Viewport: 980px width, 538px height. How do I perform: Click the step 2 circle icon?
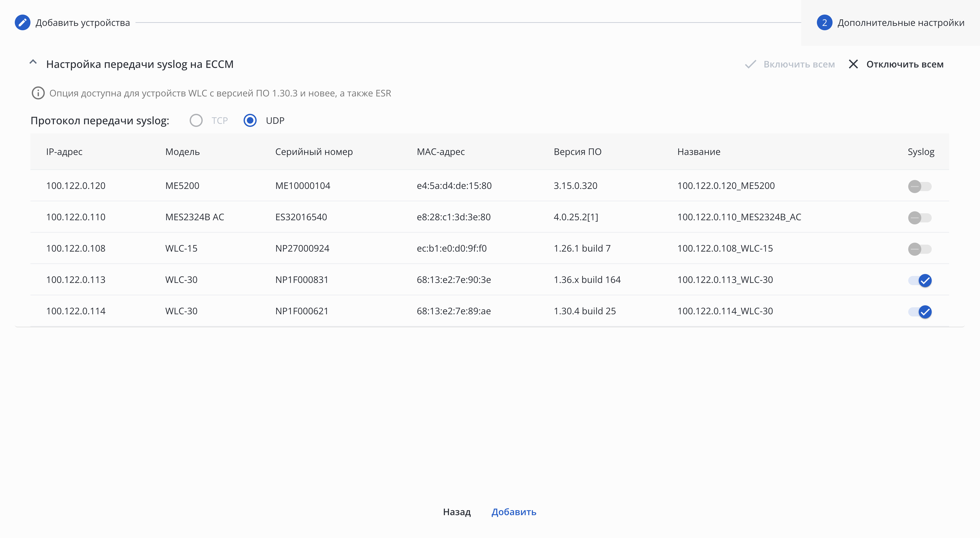pos(824,23)
